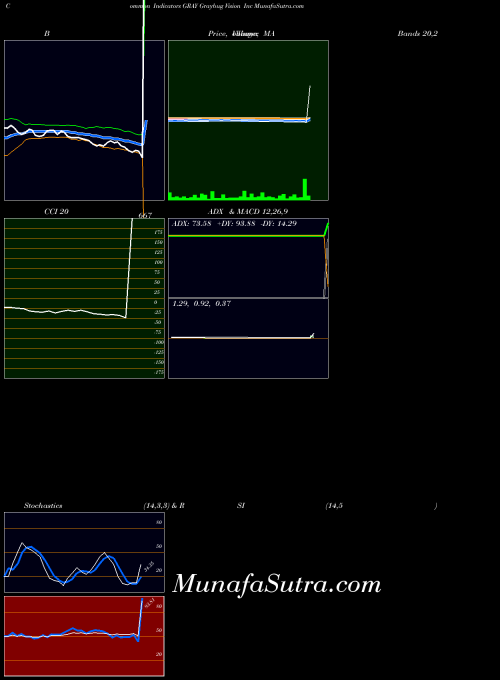Click the Stochastics chart panel
Image resolution: width=500 pixels, height=680 pixels.
[x=85, y=552]
